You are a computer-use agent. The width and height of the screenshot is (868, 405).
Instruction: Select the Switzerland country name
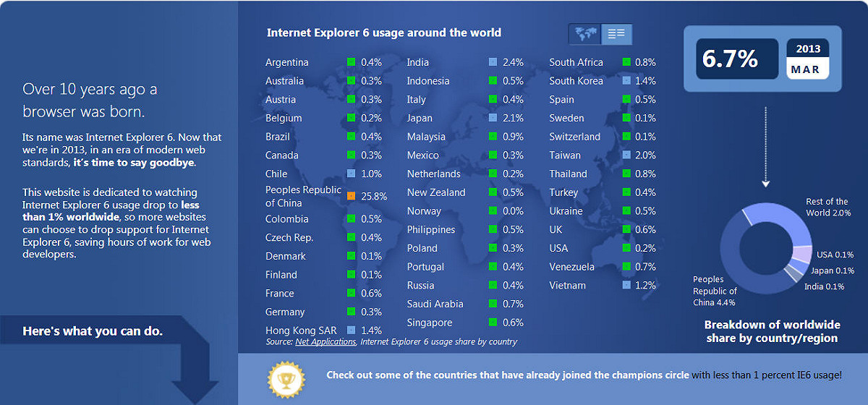tap(575, 137)
